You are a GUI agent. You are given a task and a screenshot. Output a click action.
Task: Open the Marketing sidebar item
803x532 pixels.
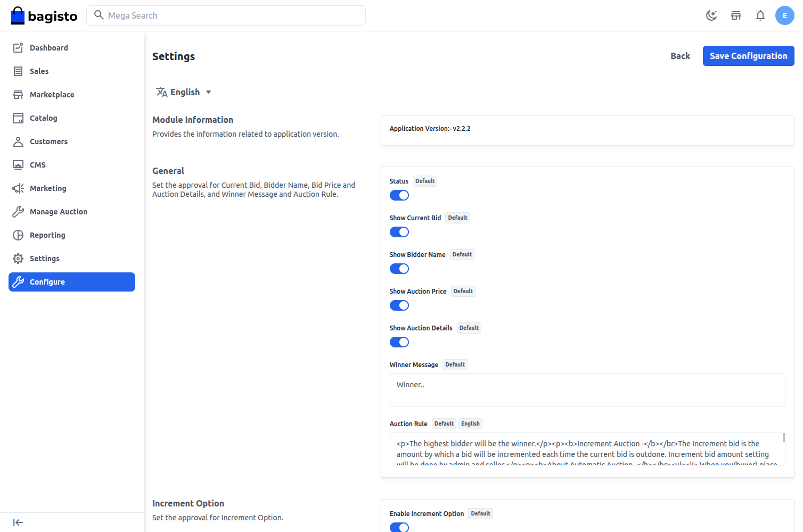click(x=47, y=188)
